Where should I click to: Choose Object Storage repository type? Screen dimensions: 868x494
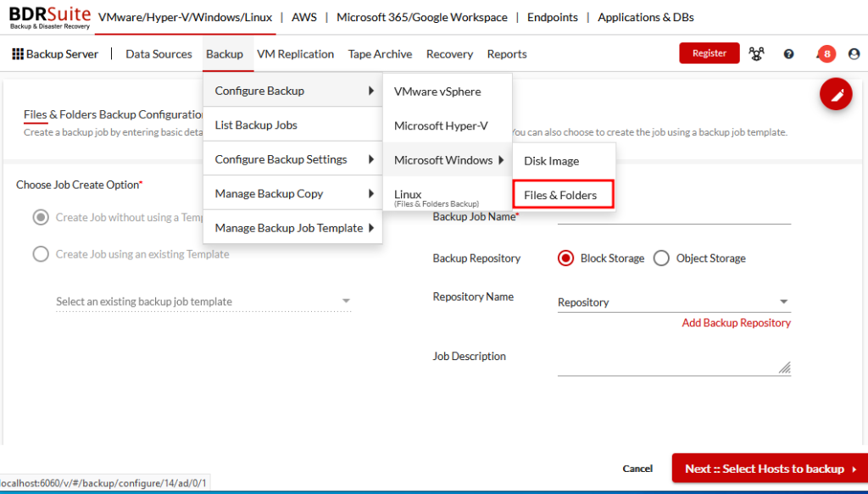coord(661,258)
